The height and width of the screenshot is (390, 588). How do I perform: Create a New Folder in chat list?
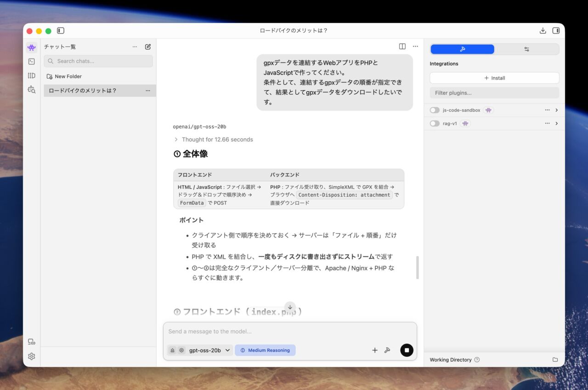click(x=64, y=76)
